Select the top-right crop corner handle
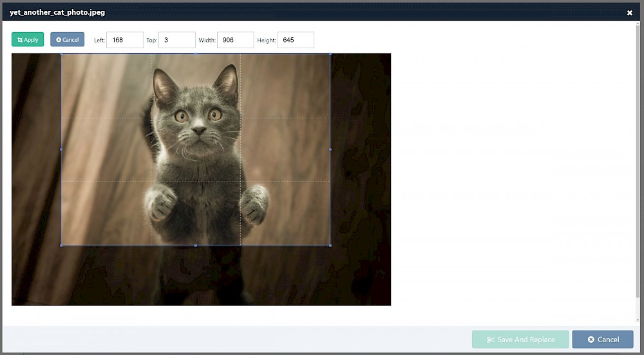 330,54
